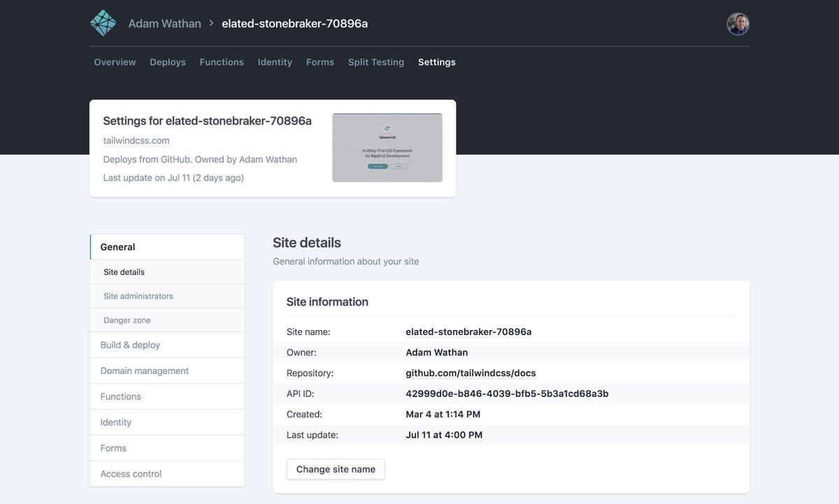
Task: Open the tailwindcss.com link
Action: [x=136, y=141]
